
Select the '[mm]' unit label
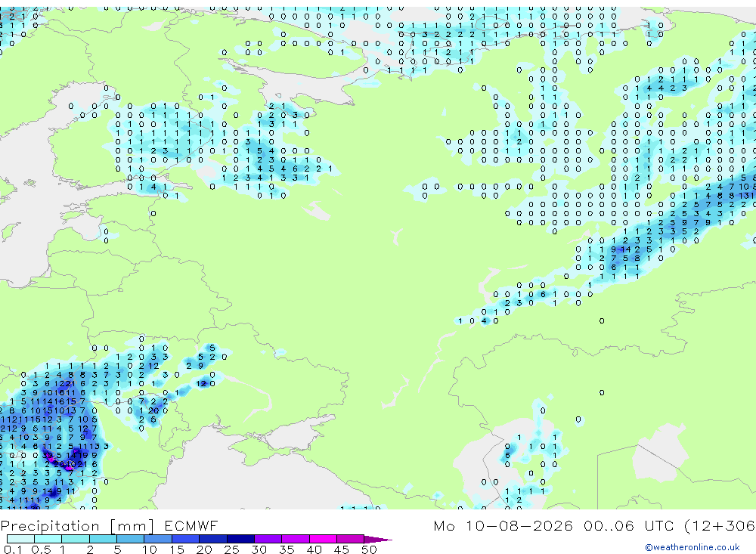pos(132,525)
